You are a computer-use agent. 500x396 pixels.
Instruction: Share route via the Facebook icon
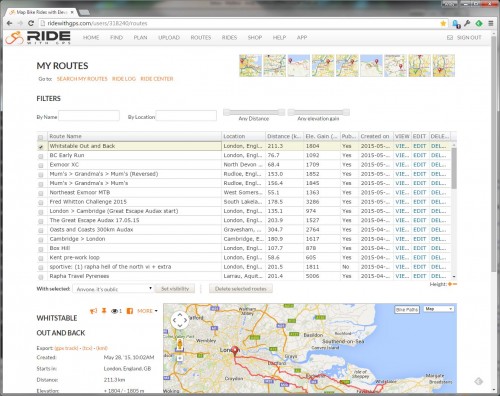tap(130, 311)
